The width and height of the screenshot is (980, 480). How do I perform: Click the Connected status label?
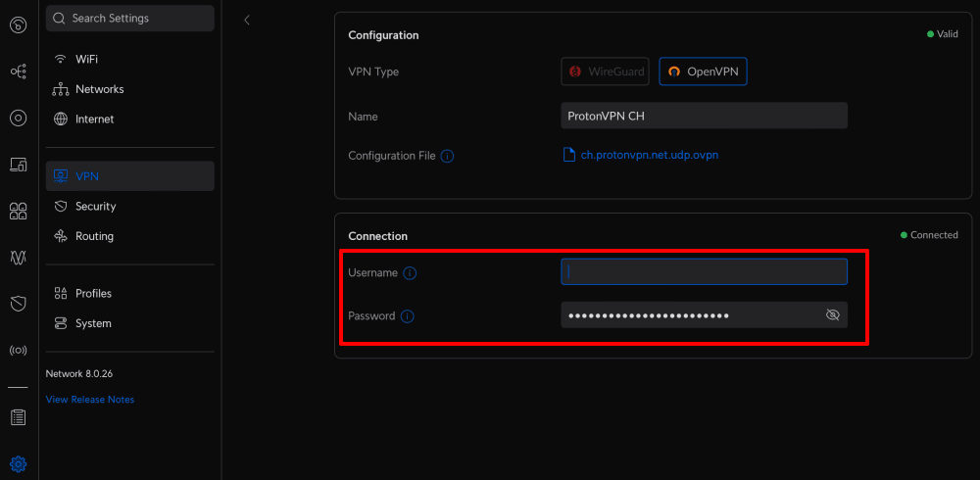(929, 235)
